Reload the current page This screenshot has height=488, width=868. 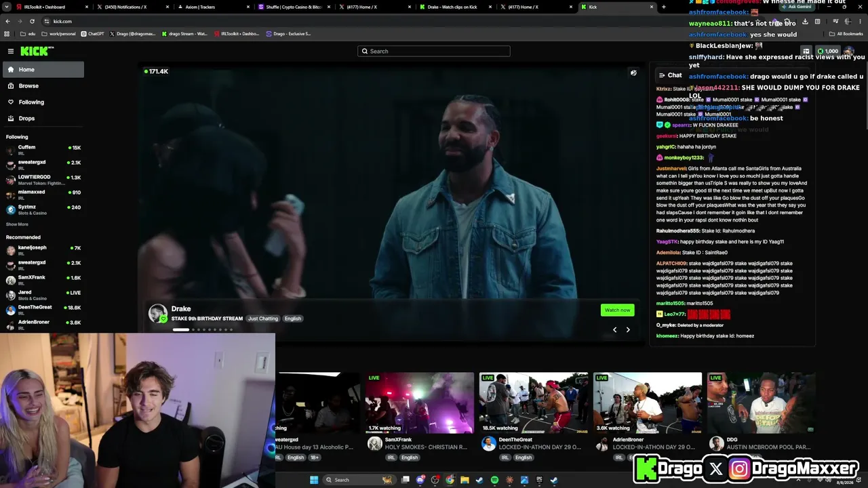[x=32, y=21]
